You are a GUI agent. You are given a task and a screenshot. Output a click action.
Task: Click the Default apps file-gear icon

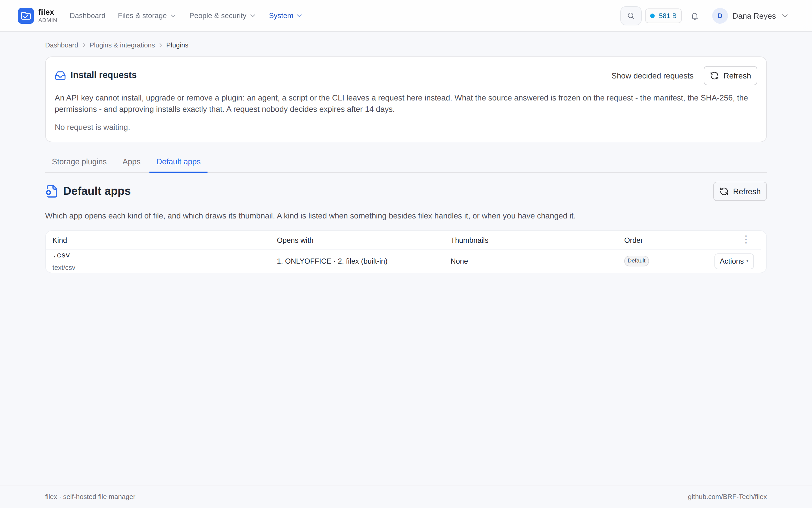[51, 191]
